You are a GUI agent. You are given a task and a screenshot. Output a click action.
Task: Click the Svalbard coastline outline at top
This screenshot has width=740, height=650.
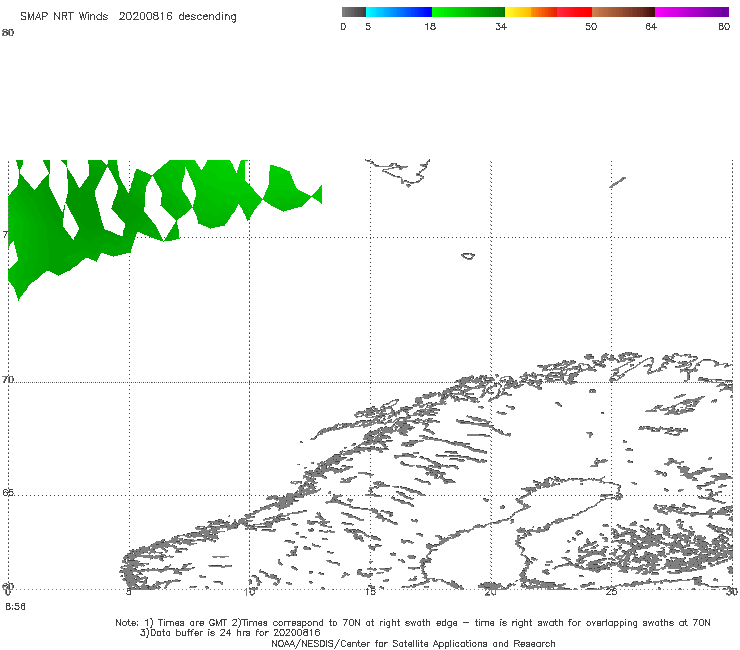399,172
